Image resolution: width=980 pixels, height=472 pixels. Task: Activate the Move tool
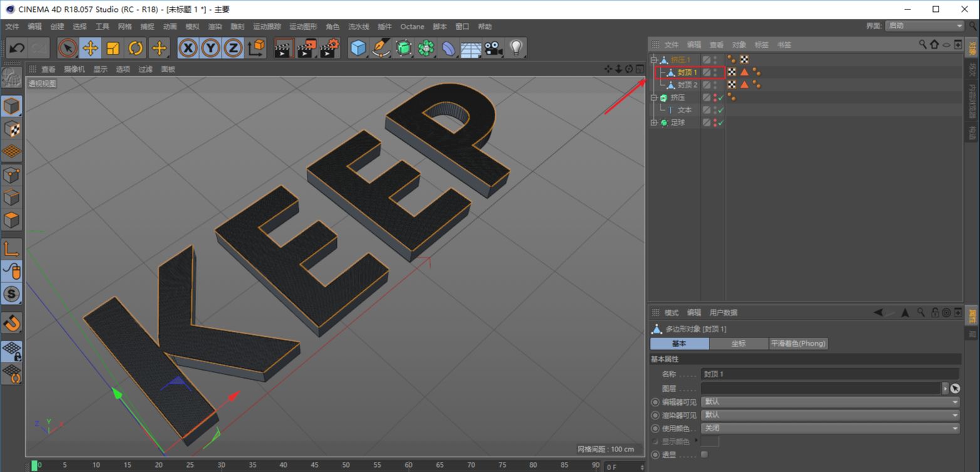90,48
